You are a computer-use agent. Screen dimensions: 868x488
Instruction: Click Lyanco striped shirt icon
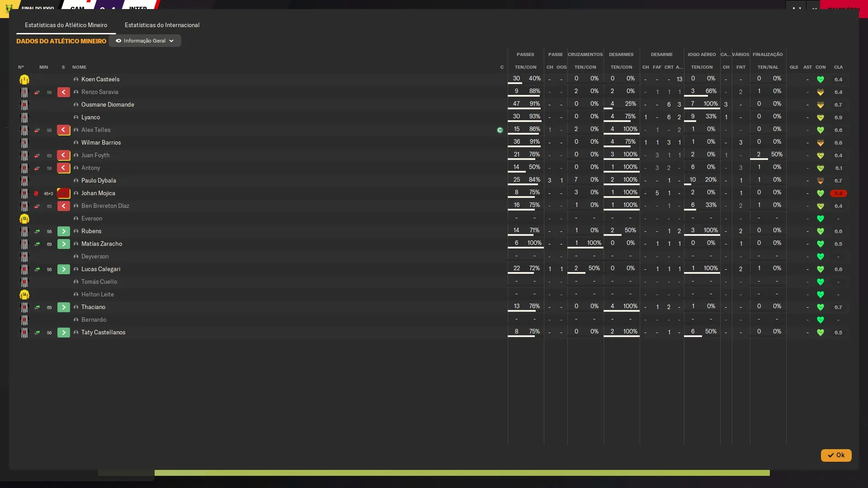(24, 117)
